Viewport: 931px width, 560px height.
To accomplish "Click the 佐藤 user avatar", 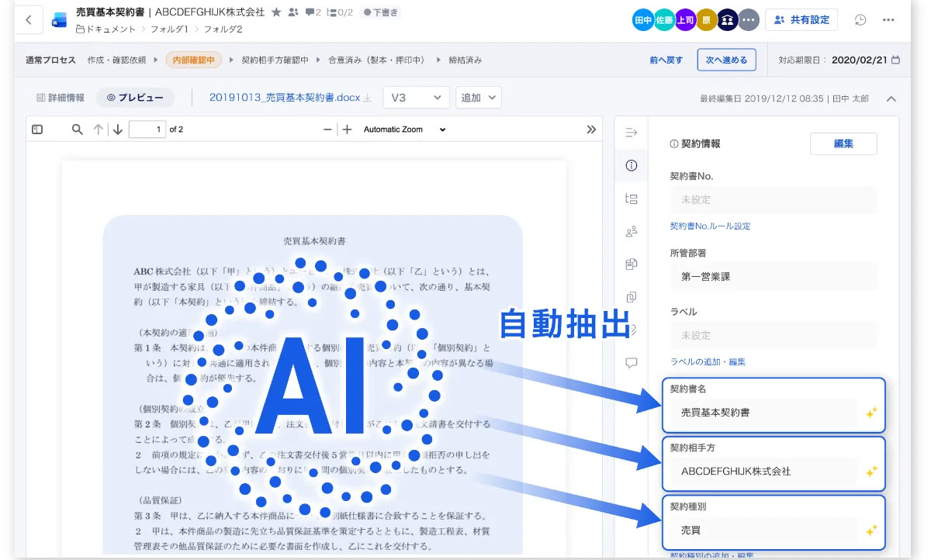I will [x=664, y=20].
